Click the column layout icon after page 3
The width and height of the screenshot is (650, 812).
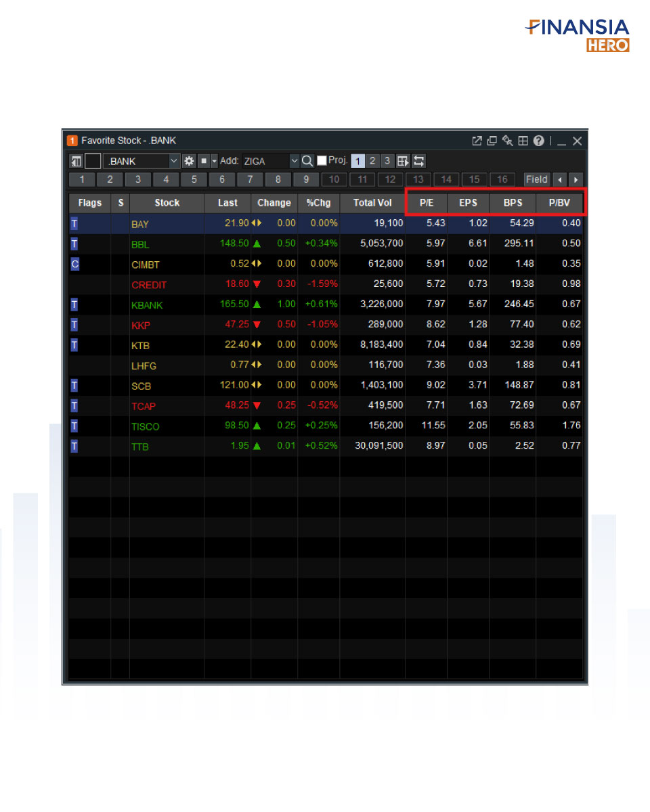click(403, 161)
